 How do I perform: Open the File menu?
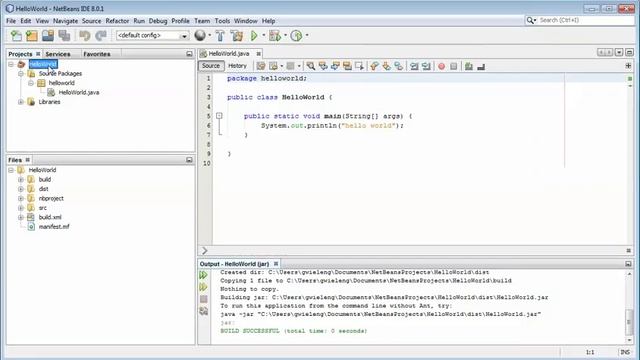(x=11, y=21)
